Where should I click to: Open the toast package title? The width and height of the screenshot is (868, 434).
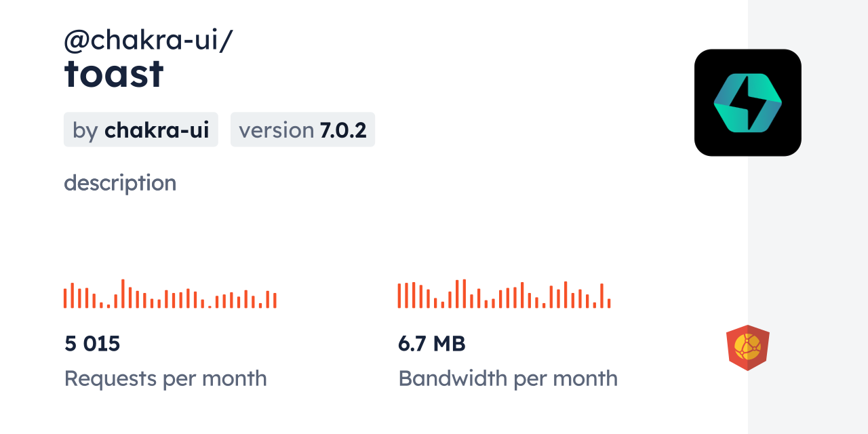pyautogui.click(x=114, y=74)
